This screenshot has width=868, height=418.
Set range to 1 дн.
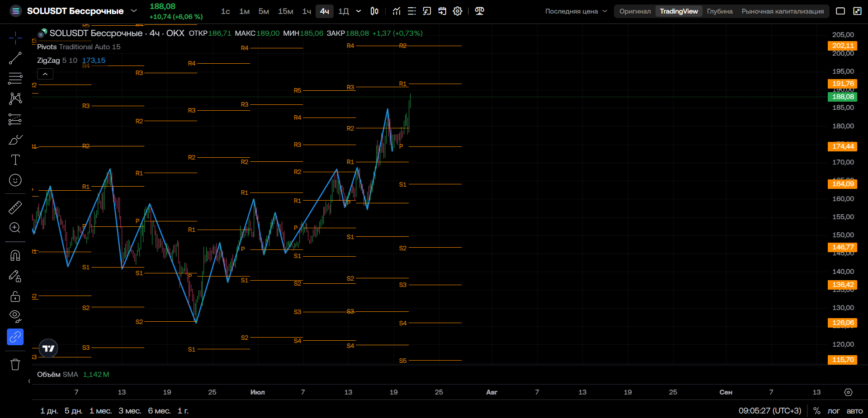pos(49,411)
